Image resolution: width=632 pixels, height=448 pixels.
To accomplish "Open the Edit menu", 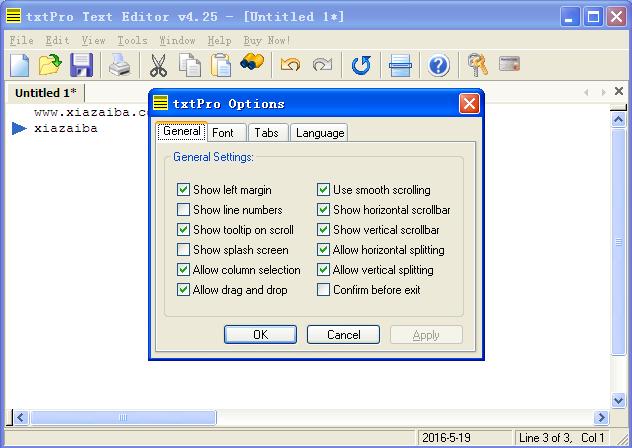I will pos(57,40).
